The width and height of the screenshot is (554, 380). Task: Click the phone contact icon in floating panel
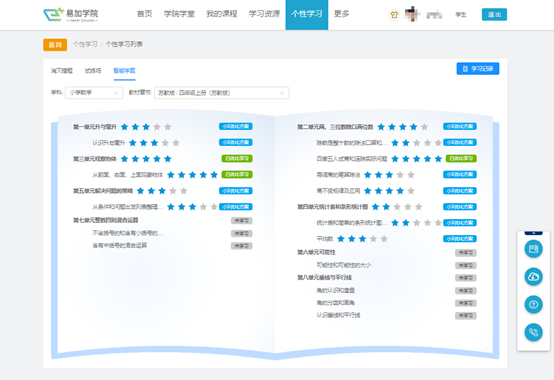tap(533, 332)
